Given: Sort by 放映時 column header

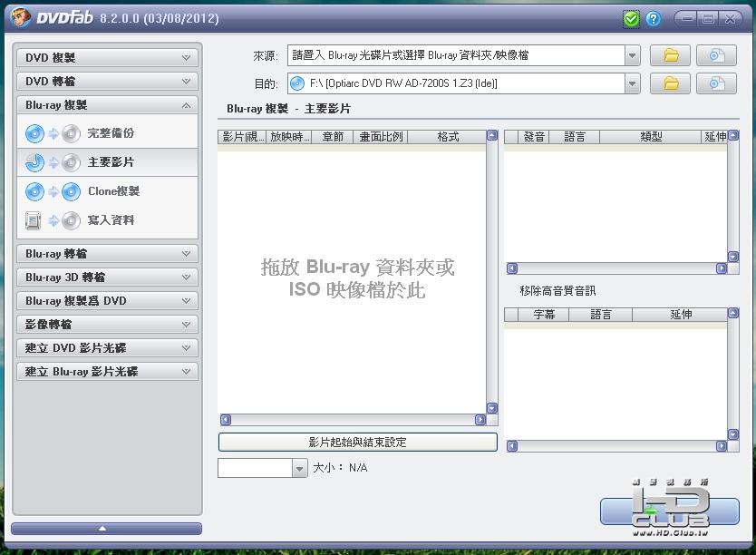Looking at the screenshot, I should pyautogui.click(x=288, y=137).
